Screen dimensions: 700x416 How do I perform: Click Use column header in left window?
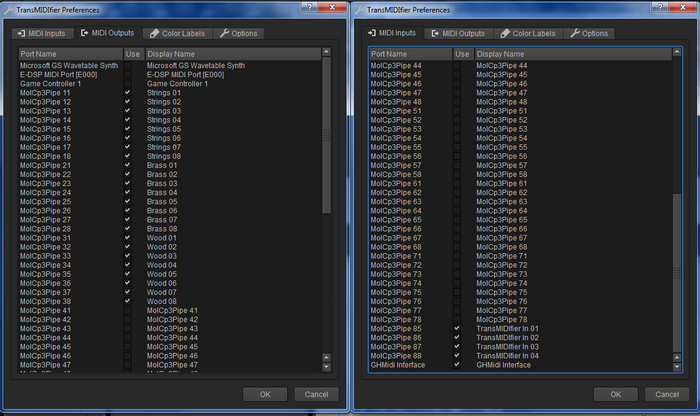coord(133,54)
